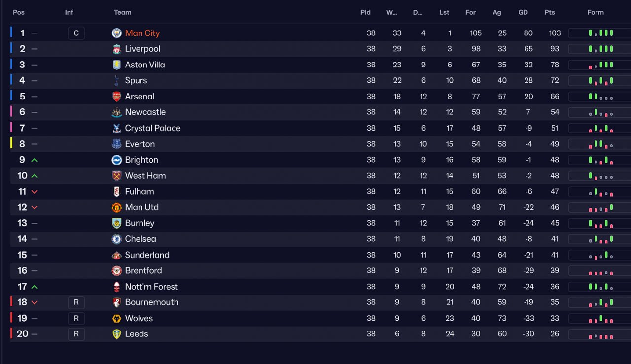
Task: Click Fulham's red position-down arrow
Action: pyautogui.click(x=35, y=192)
